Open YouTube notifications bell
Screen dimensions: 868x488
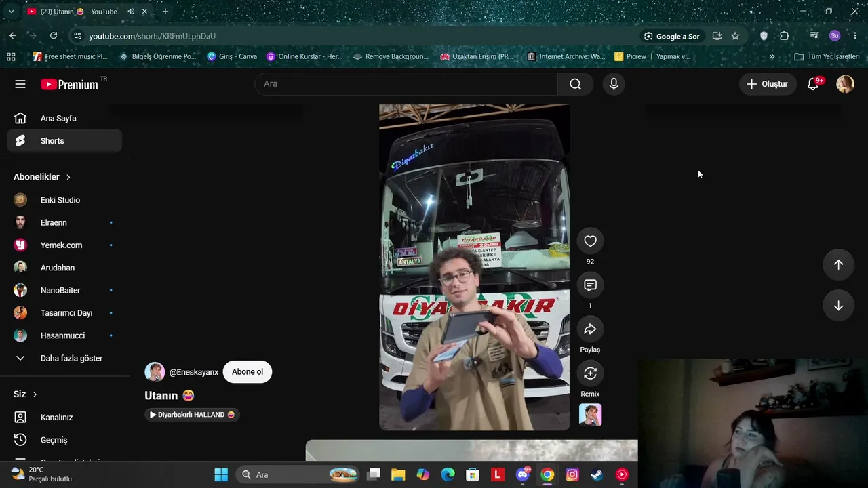(813, 84)
